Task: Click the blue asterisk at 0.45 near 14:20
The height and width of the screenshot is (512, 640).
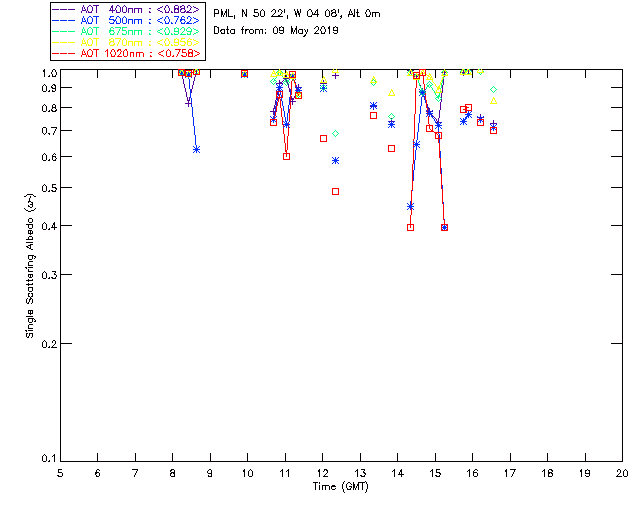Action: point(410,206)
